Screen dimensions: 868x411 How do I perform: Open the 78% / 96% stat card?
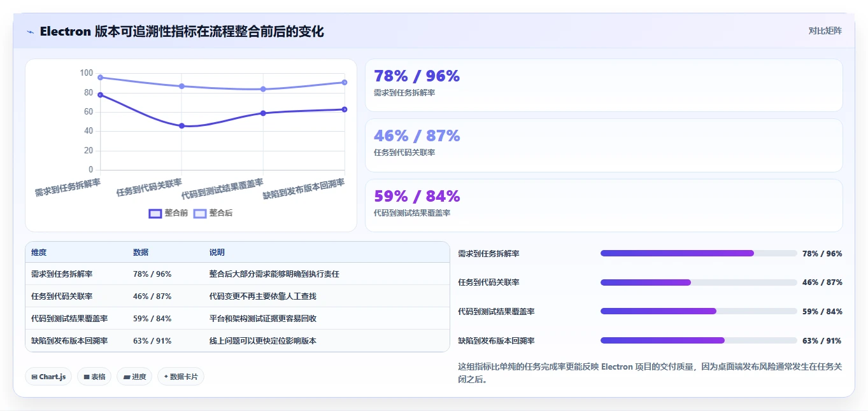coord(604,85)
